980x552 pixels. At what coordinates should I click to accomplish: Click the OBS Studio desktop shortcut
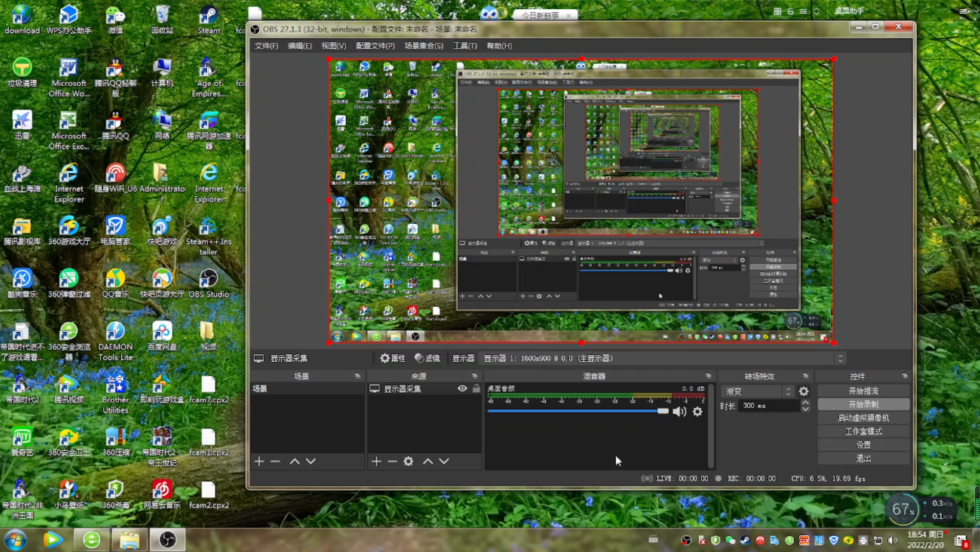pos(209,283)
